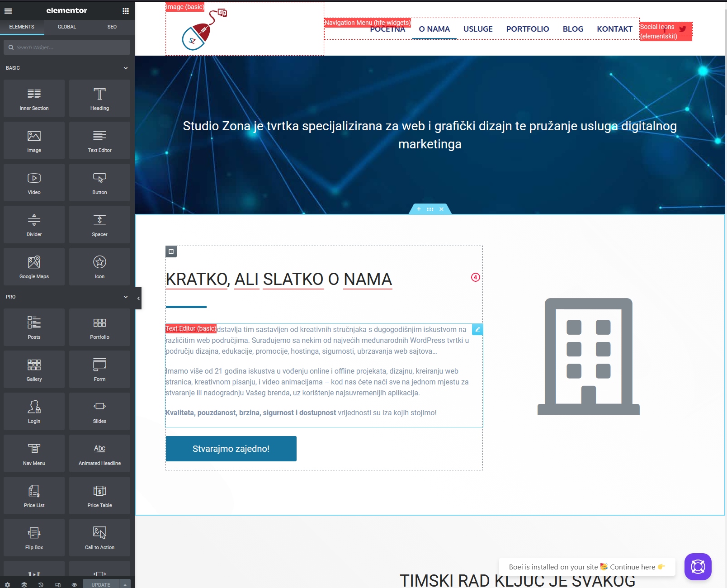Screen dimensions: 727x588
Task: Click the Twitter social icon in header
Action: (683, 29)
